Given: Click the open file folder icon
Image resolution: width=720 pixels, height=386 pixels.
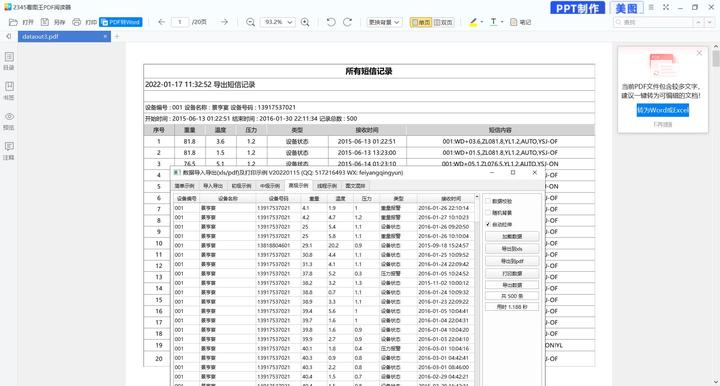Looking at the screenshot, I should tap(13, 22).
